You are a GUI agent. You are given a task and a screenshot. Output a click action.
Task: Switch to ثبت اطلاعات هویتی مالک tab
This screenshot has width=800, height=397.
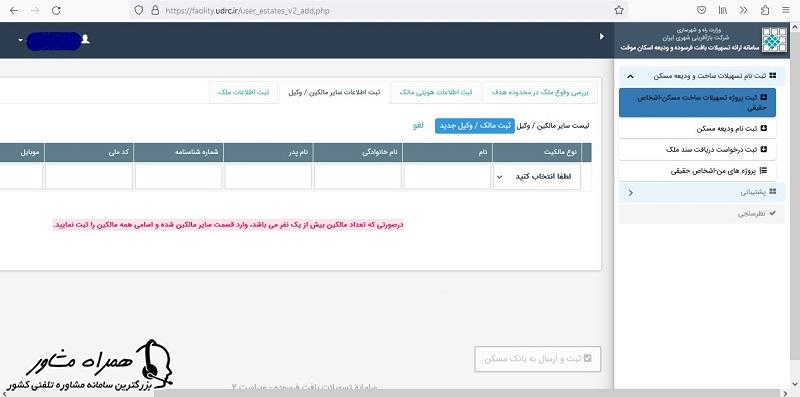pos(436,92)
